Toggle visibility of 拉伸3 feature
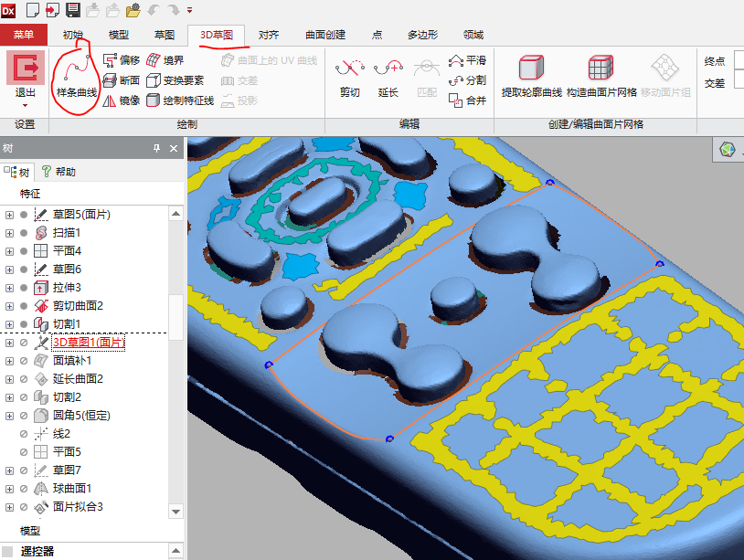This screenshot has width=744, height=560. pyautogui.click(x=24, y=288)
